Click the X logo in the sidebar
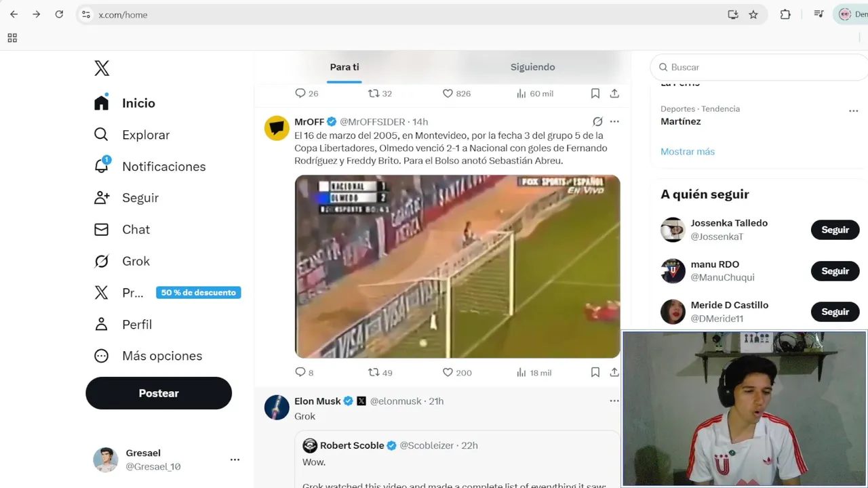This screenshot has width=868, height=488. [x=102, y=68]
